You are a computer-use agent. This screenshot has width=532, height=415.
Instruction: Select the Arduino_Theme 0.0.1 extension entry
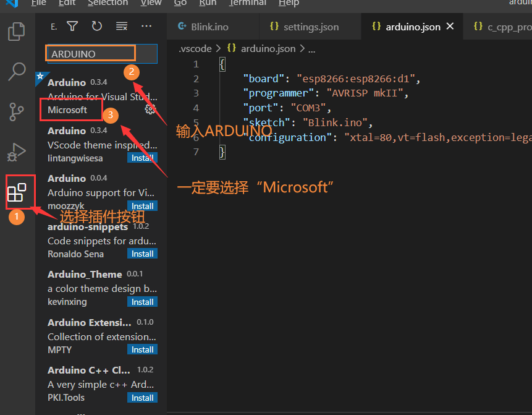(101, 288)
